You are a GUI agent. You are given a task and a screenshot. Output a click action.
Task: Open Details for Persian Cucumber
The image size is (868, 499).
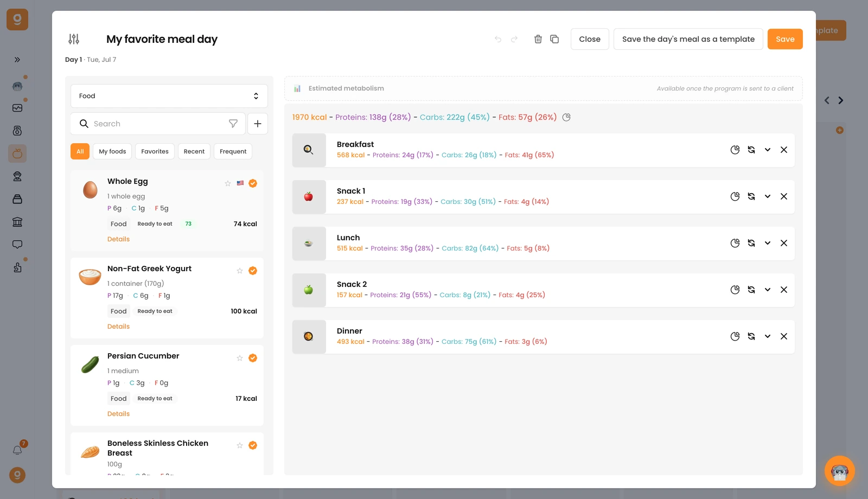[x=118, y=414]
